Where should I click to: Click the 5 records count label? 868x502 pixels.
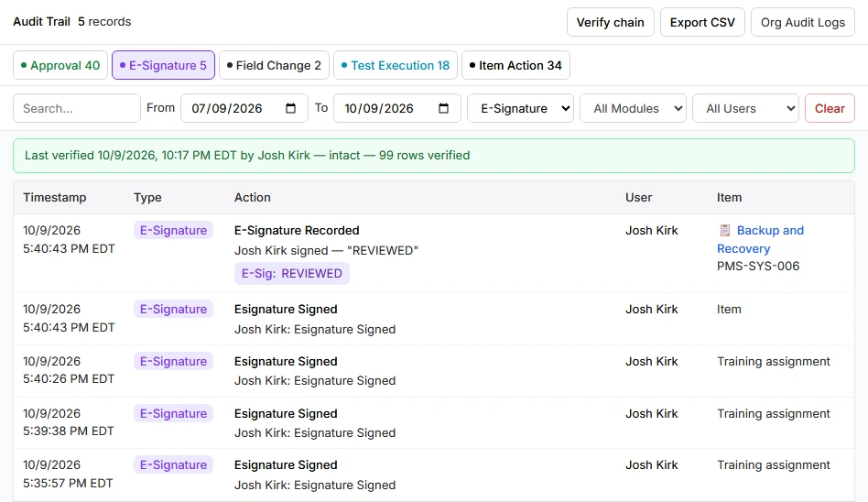104,22
